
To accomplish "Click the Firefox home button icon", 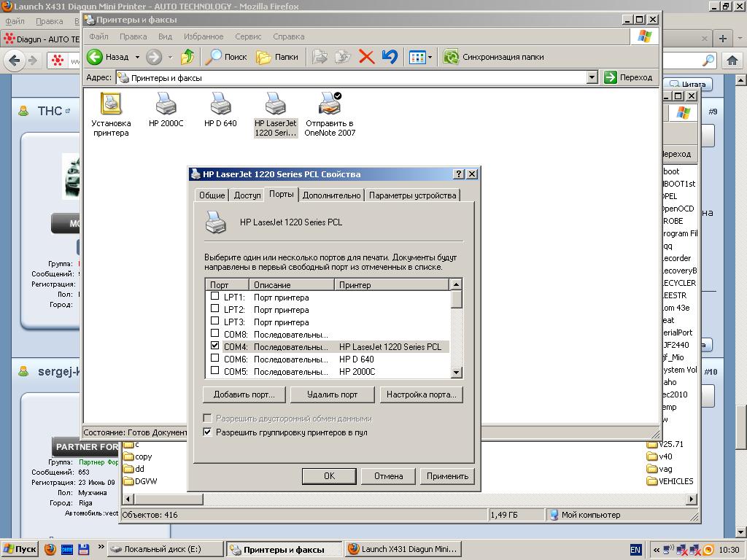I will (x=732, y=60).
